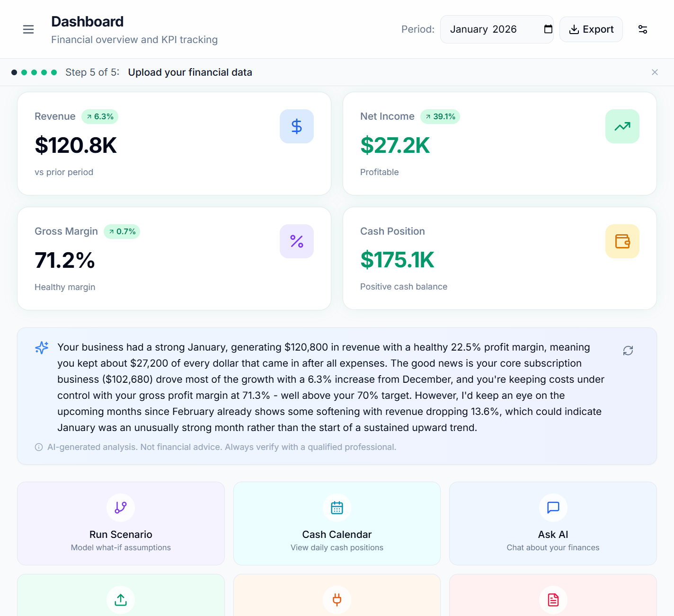The image size is (674, 616).
Task: Click the revenue dollar sign icon
Action: click(297, 126)
